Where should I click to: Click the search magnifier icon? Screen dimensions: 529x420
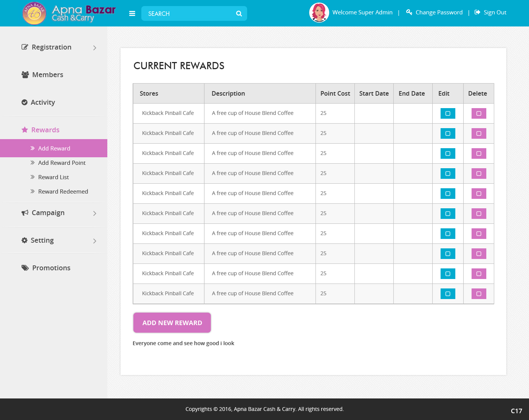[x=239, y=14]
